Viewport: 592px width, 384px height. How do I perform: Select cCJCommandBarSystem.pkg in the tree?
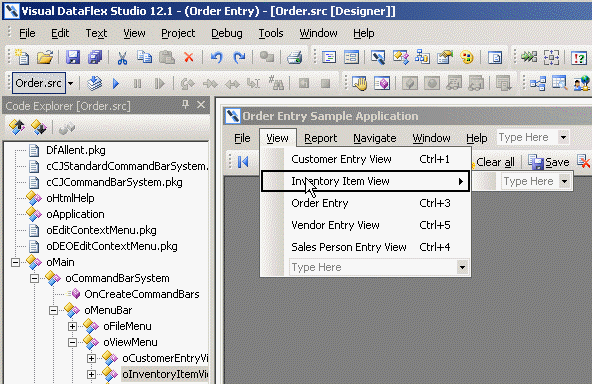click(114, 182)
